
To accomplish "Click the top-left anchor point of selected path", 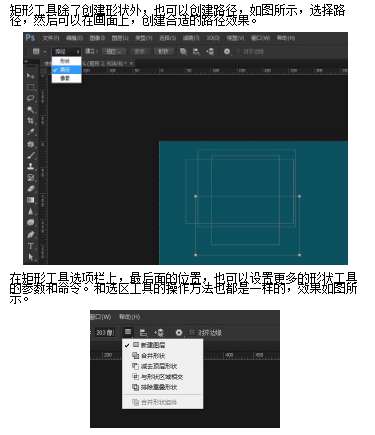I will (196, 196).
